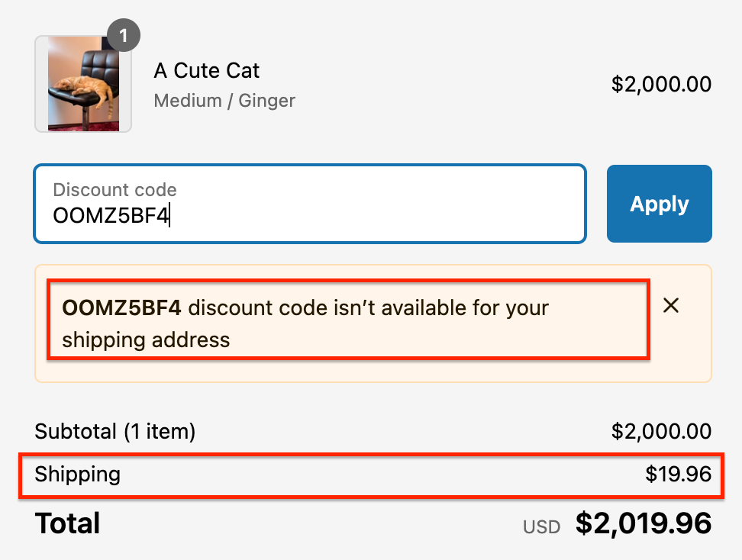This screenshot has height=560, width=742.
Task: Click the USD currency indicator
Action: point(541,526)
